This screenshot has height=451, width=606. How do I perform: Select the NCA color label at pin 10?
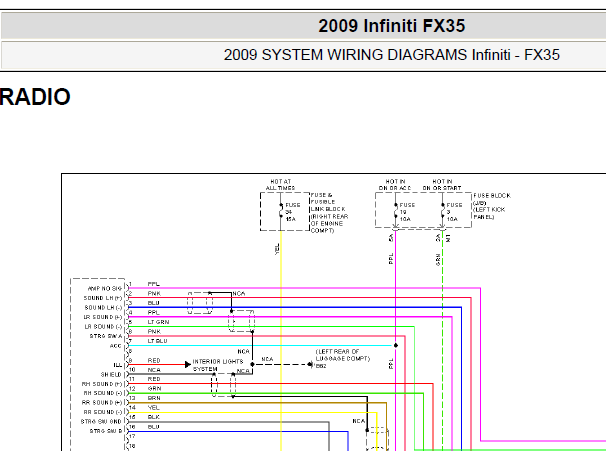154,370
